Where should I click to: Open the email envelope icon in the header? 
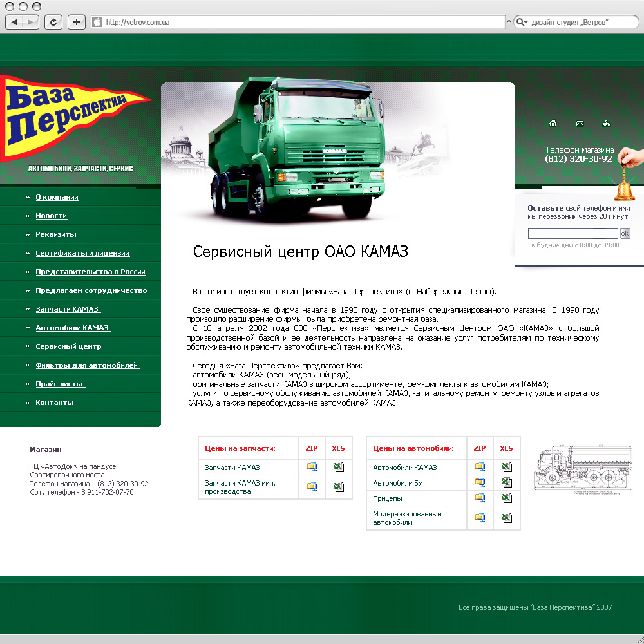coord(580,123)
